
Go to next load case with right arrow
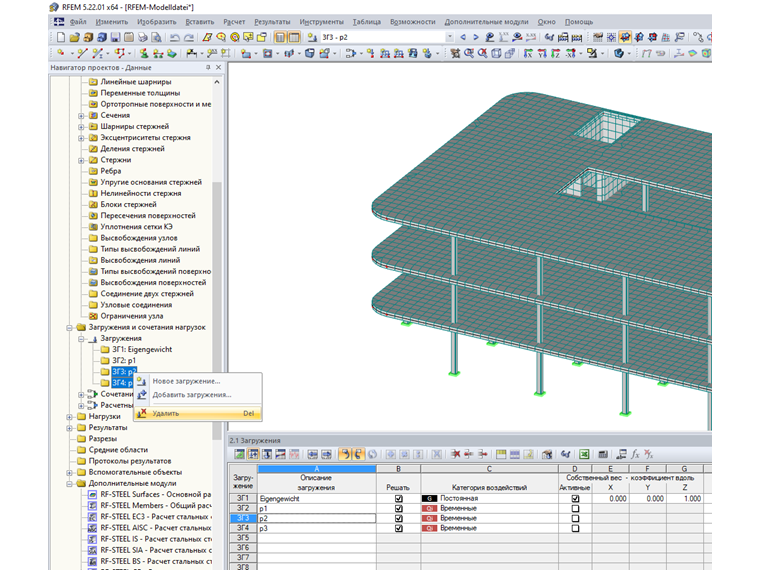tap(476, 37)
